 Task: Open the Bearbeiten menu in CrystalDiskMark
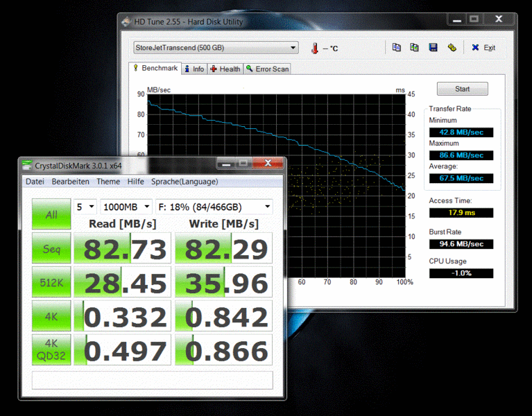pos(70,182)
